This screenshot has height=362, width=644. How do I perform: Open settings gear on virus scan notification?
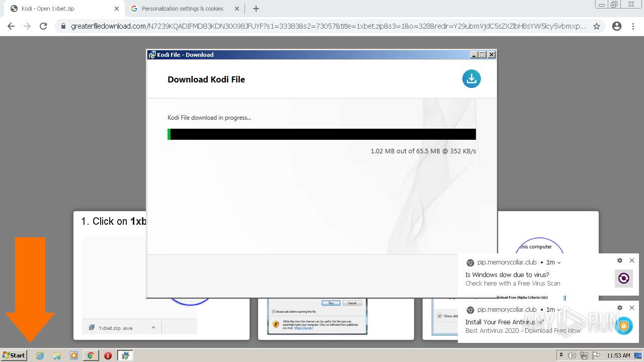click(620, 260)
